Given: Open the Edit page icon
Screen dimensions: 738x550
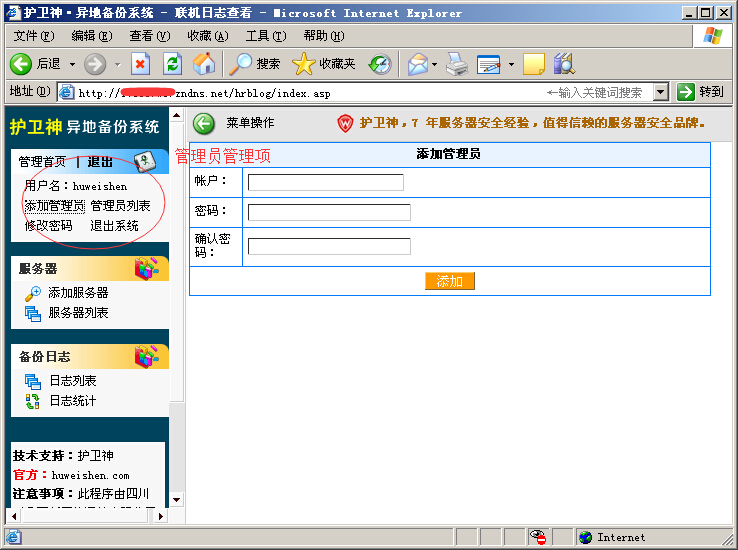Looking at the screenshot, I should click(x=489, y=64).
